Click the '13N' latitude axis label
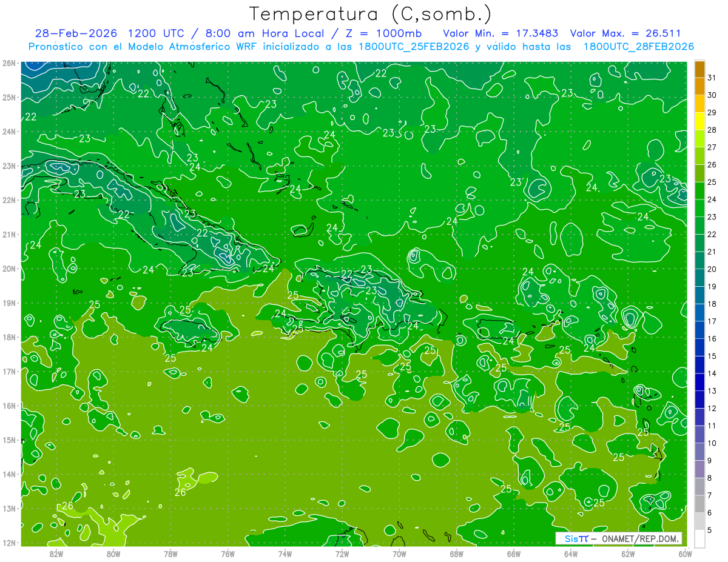 [9, 508]
